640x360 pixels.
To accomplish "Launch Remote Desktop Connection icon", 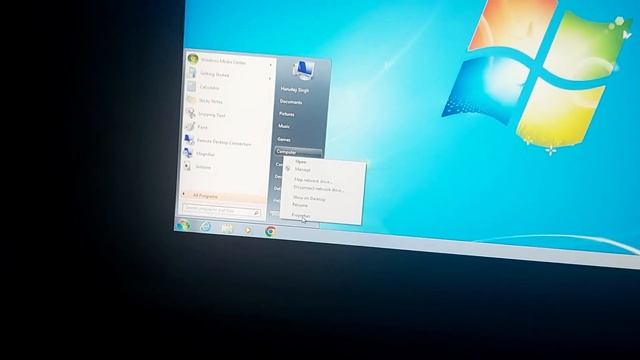I will click(x=189, y=140).
